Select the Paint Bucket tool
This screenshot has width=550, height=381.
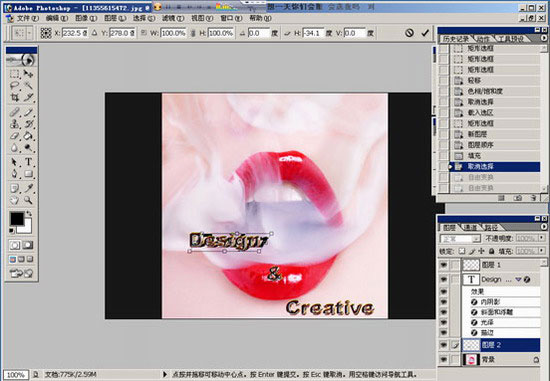tap(28, 135)
